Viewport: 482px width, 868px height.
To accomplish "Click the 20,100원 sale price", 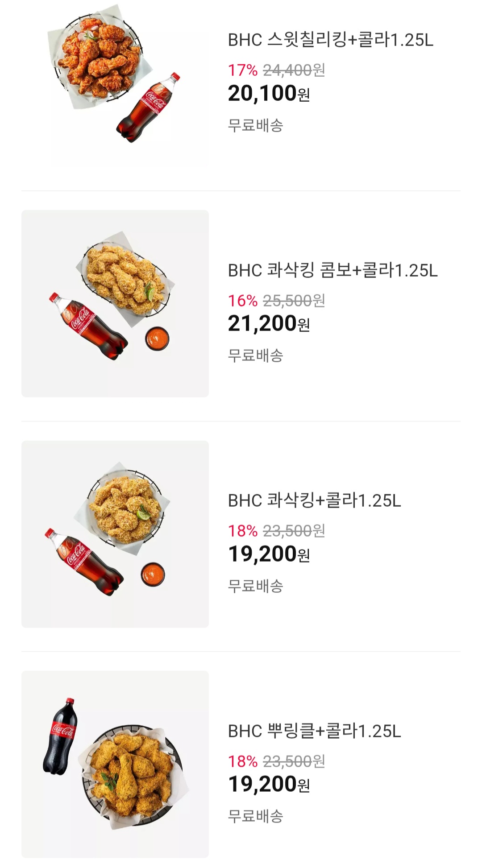I will tap(269, 94).
